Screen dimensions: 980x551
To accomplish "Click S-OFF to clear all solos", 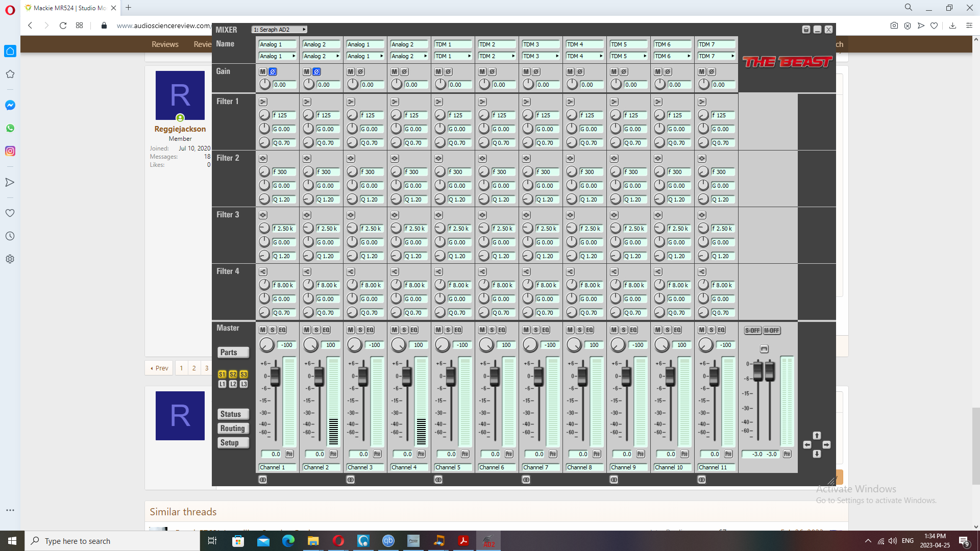I will 752,331.
